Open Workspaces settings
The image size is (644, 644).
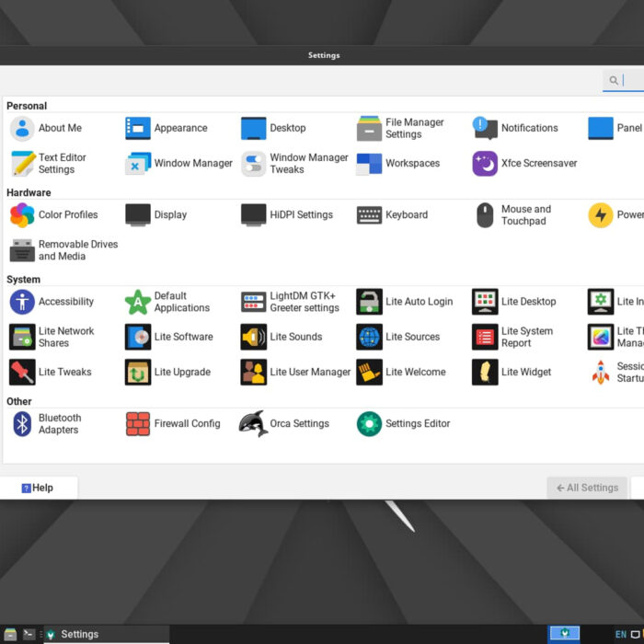(x=398, y=164)
